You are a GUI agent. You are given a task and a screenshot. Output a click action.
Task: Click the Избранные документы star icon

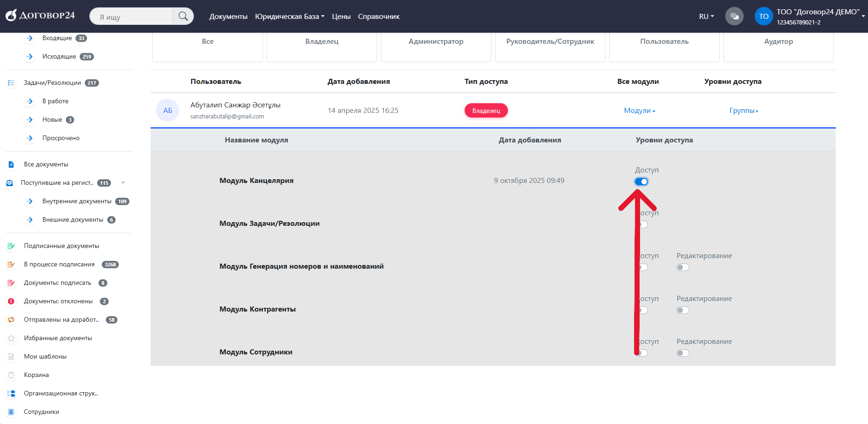(x=12, y=338)
